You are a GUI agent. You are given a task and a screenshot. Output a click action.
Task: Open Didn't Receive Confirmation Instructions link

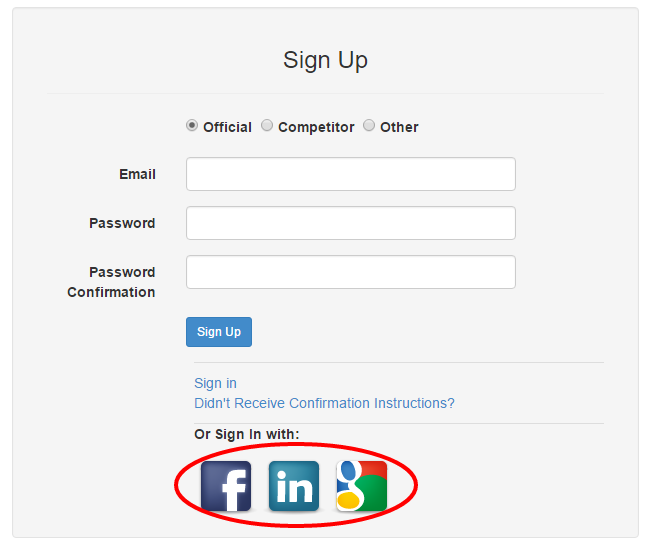click(x=324, y=403)
